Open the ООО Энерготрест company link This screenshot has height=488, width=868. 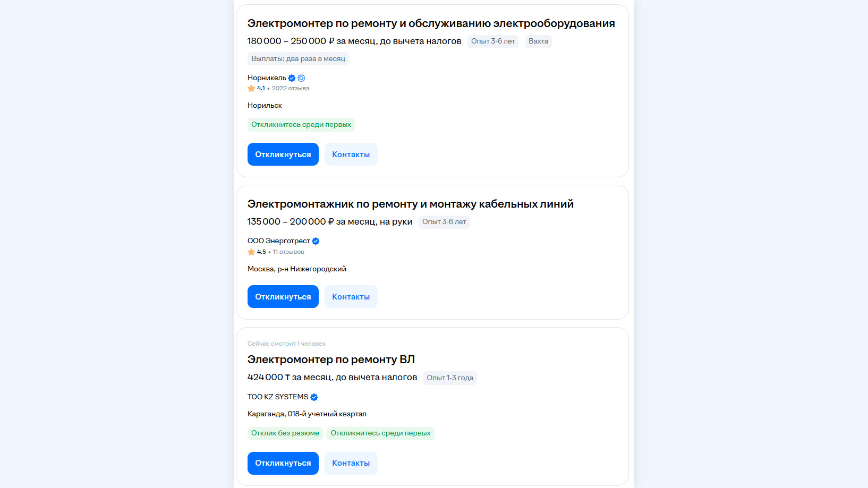coord(278,241)
